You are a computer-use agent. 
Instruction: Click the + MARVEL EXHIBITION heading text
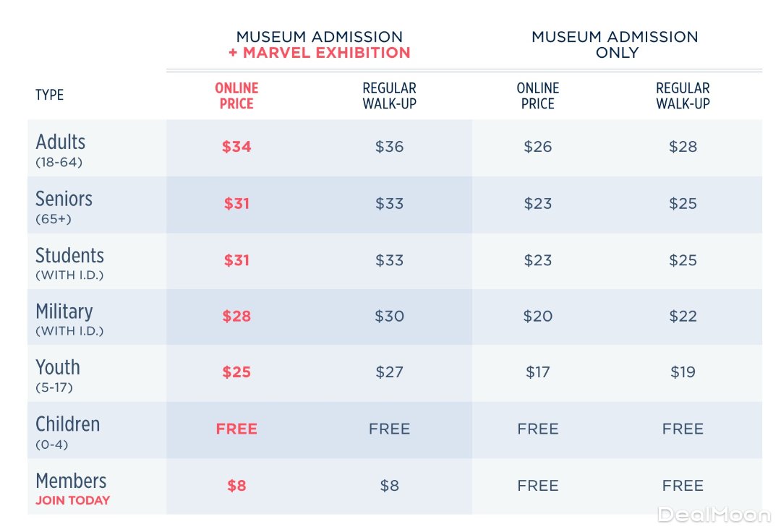click(319, 53)
